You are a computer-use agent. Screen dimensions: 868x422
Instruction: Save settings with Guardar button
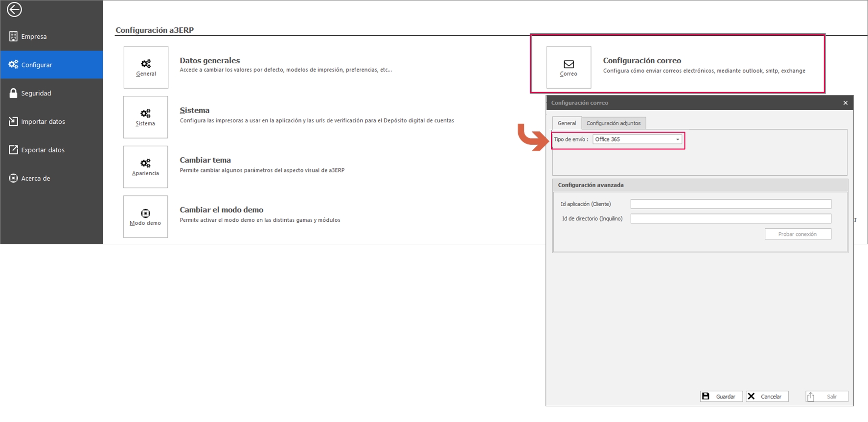pyautogui.click(x=721, y=397)
